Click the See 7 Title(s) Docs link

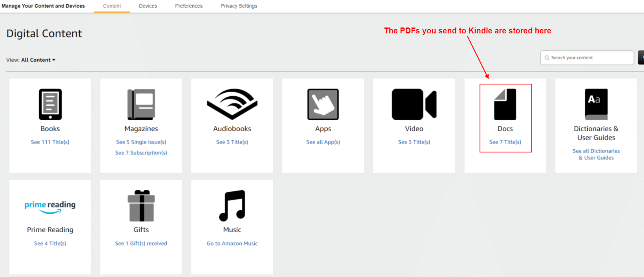click(505, 142)
